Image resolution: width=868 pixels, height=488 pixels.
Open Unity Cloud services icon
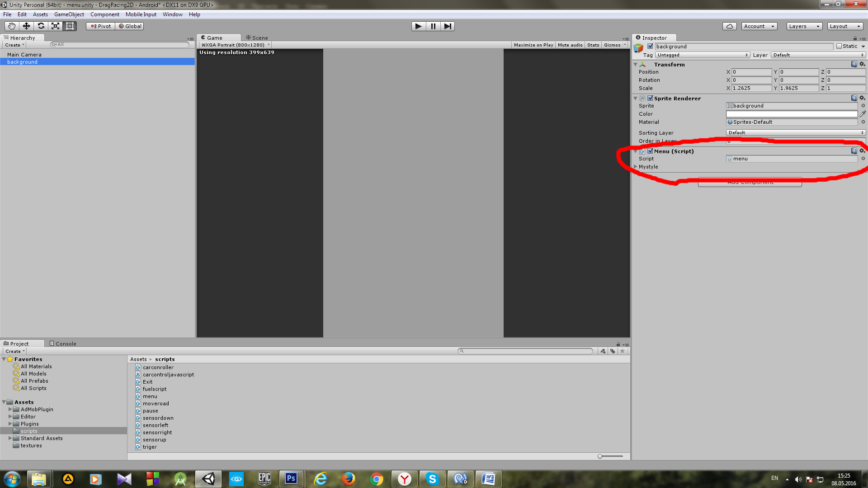pos(729,26)
